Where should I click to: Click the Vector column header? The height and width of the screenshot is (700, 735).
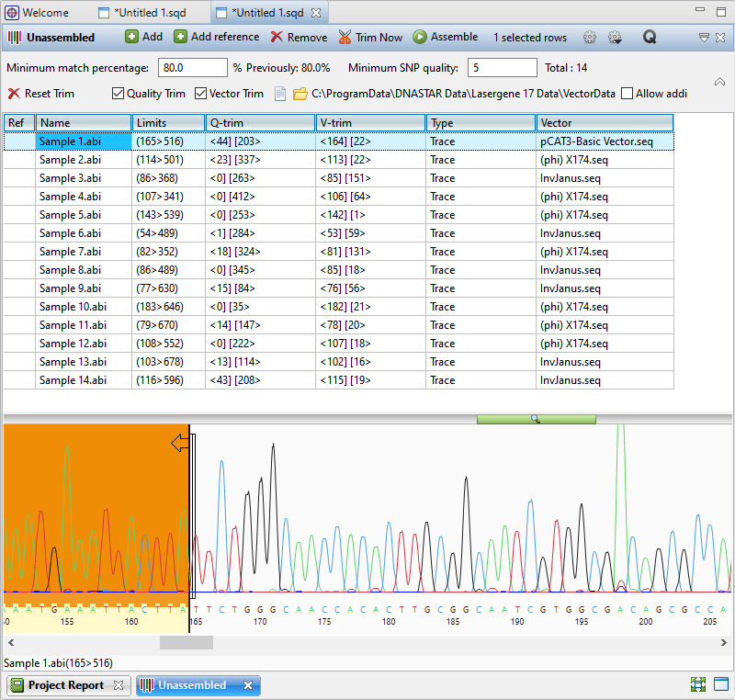click(x=605, y=123)
